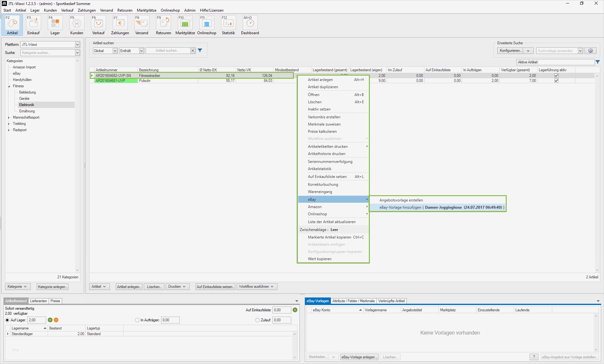
Task: Open the Global search scope dropdown
Action: [x=115, y=51]
